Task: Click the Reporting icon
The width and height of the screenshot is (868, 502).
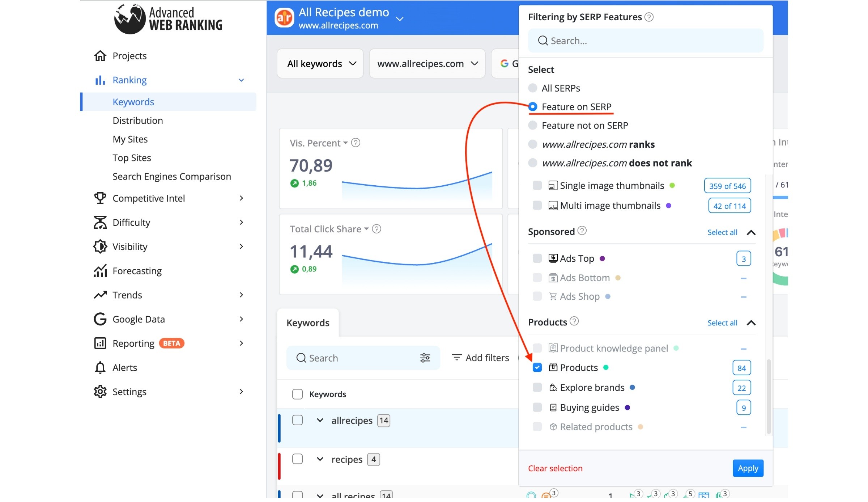Action: (x=100, y=344)
